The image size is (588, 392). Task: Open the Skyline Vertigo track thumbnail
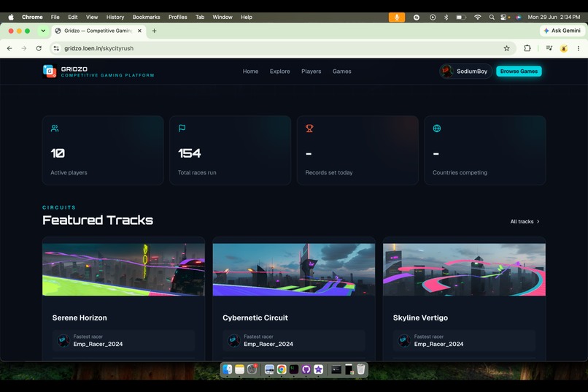464,269
